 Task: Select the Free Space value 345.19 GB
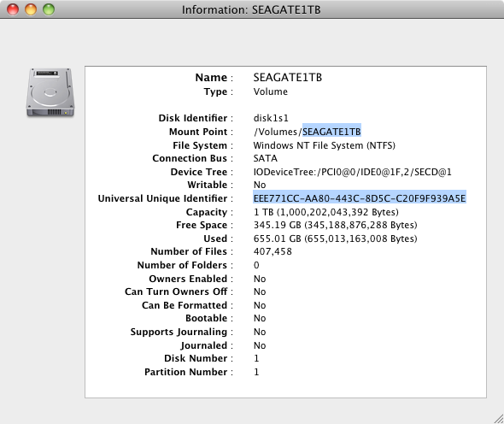pyautogui.click(x=335, y=225)
